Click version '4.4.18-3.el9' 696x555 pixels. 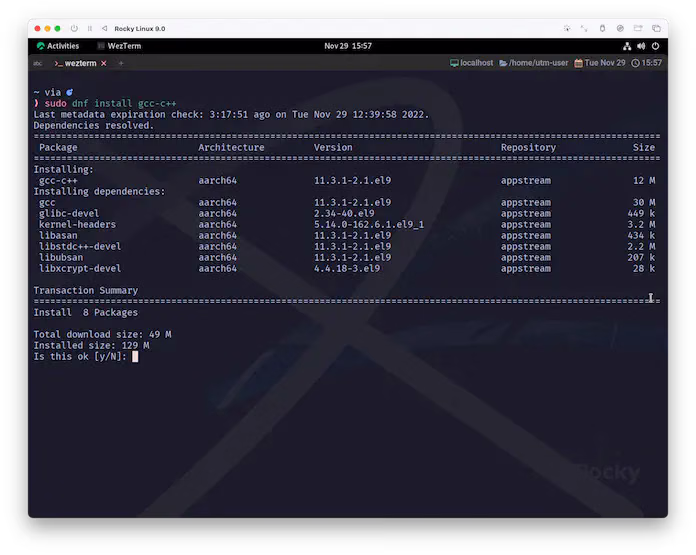[347, 268]
